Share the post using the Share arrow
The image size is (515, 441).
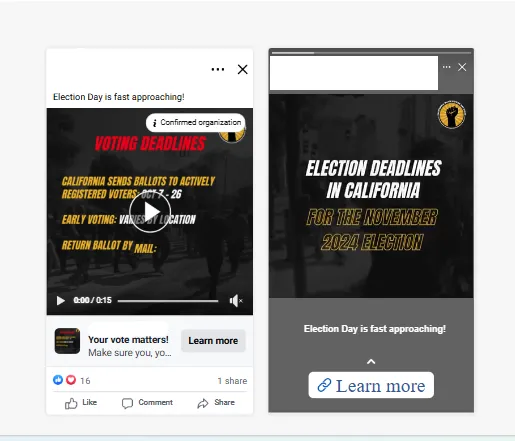click(216, 403)
